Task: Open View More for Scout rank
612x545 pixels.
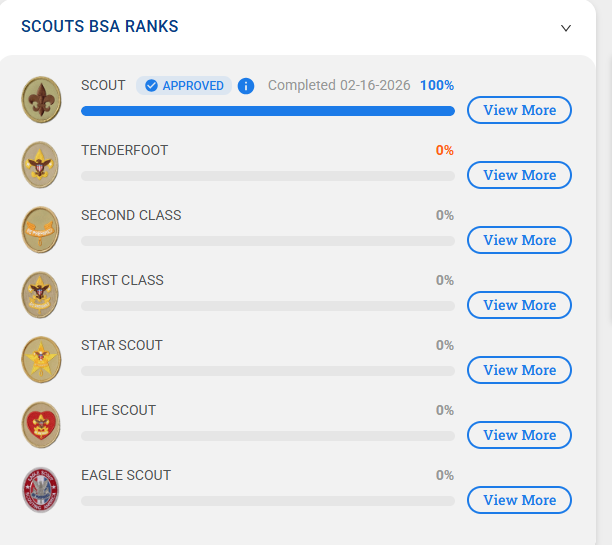Action: [x=519, y=110]
